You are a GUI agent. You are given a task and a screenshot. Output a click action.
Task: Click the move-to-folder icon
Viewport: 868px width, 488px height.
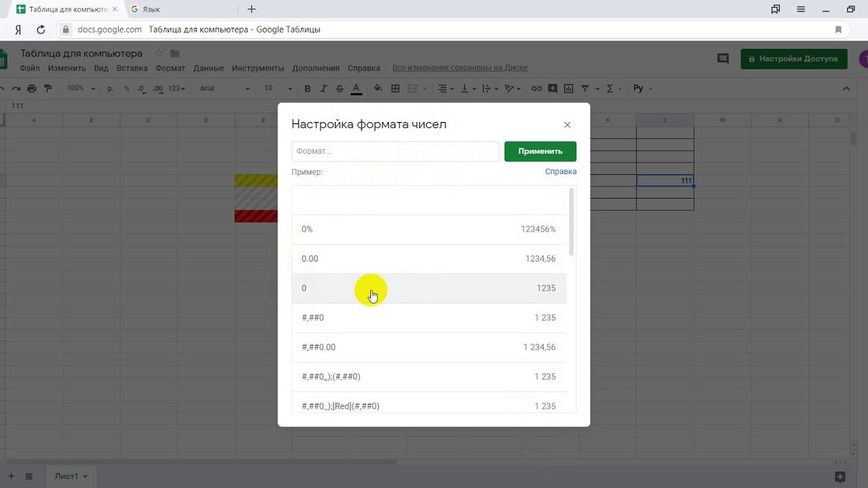tap(175, 54)
